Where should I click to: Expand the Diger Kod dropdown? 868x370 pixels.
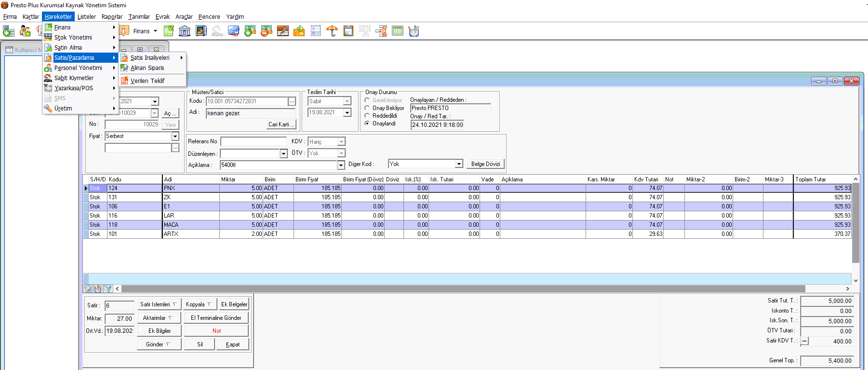[459, 164]
